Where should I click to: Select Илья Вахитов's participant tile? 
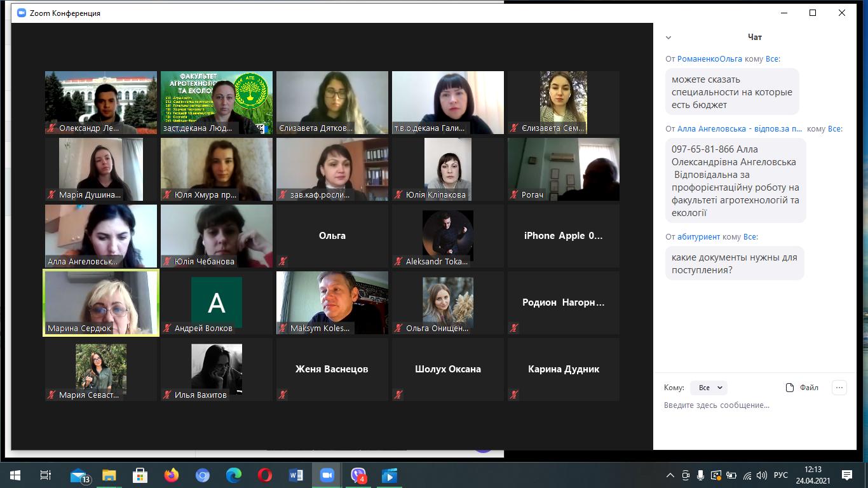tap(217, 369)
